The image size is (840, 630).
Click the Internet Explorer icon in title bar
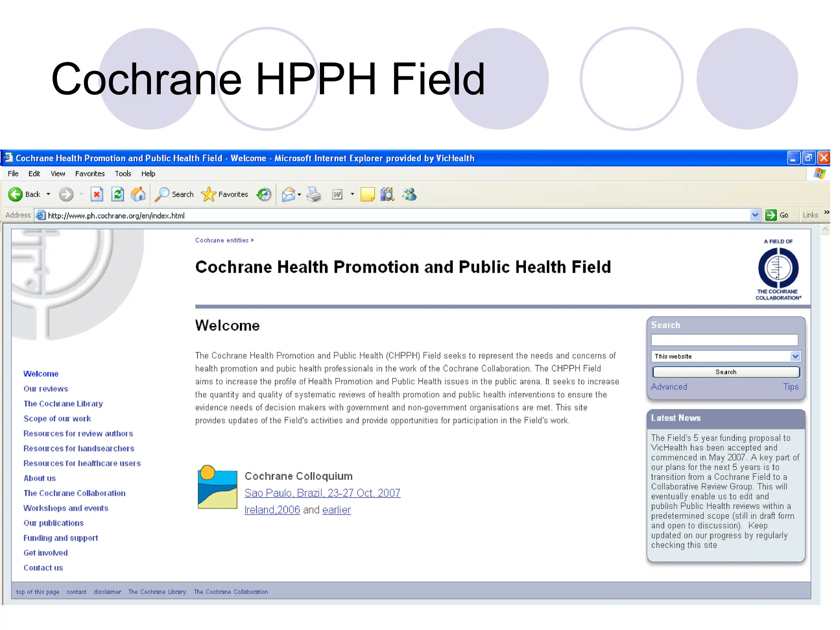point(8,158)
